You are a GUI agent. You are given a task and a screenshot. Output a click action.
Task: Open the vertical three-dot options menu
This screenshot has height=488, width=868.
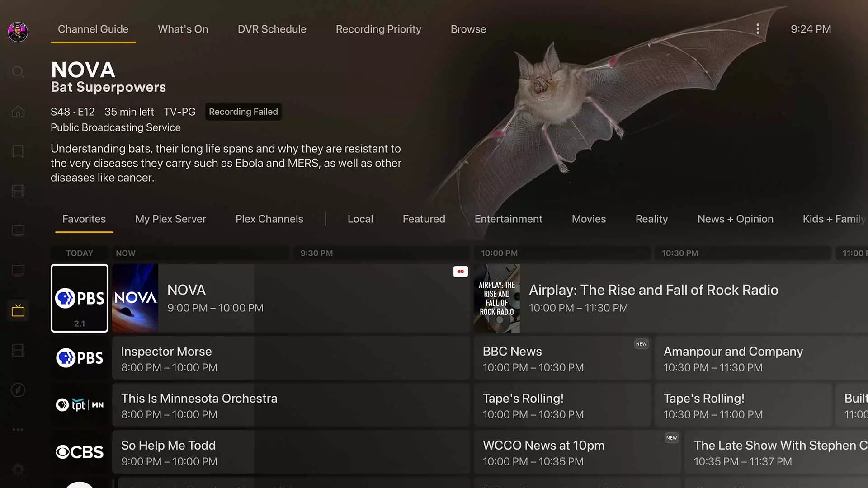tap(758, 29)
